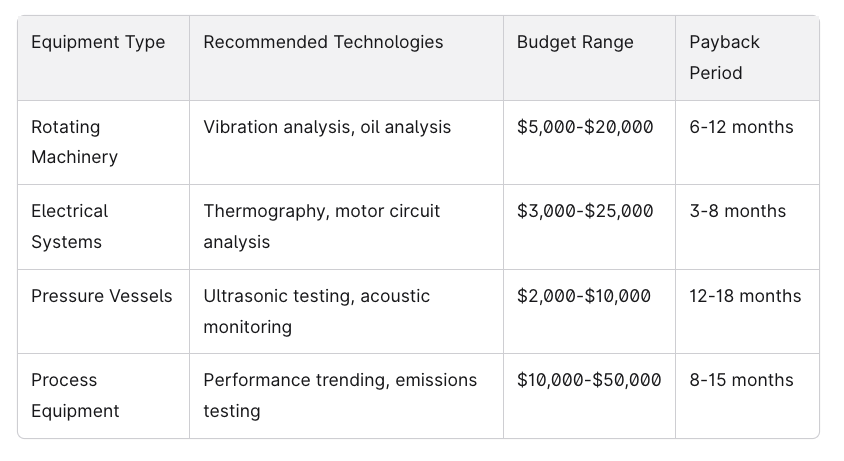The width and height of the screenshot is (844, 461).
Task: Click the Budget Range column header
Action: click(x=589, y=58)
